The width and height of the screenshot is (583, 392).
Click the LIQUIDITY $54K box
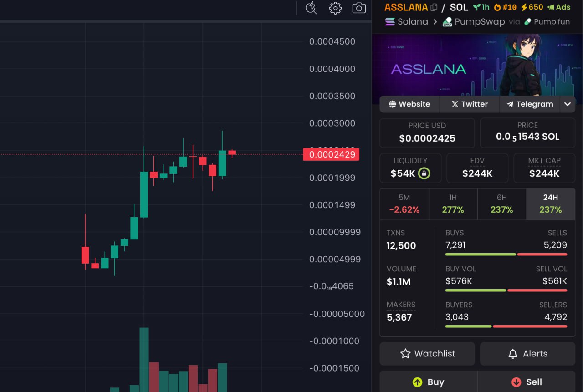410,168
